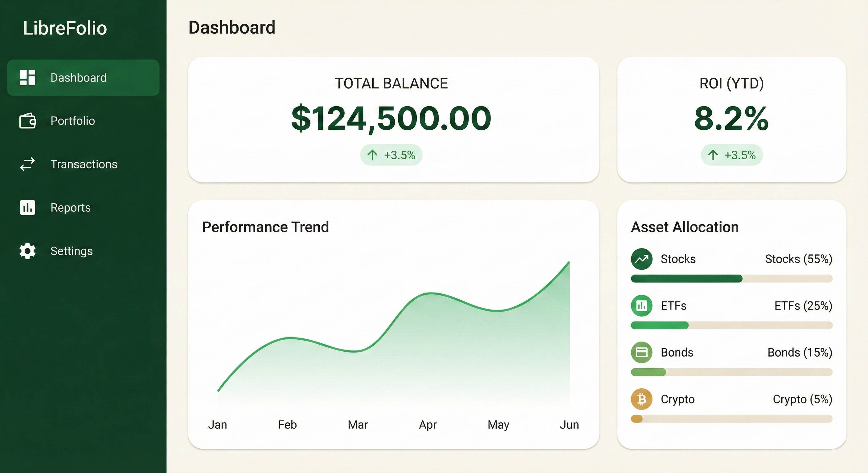
Task: Click the Crypto allocation progress bar
Action: (731, 419)
